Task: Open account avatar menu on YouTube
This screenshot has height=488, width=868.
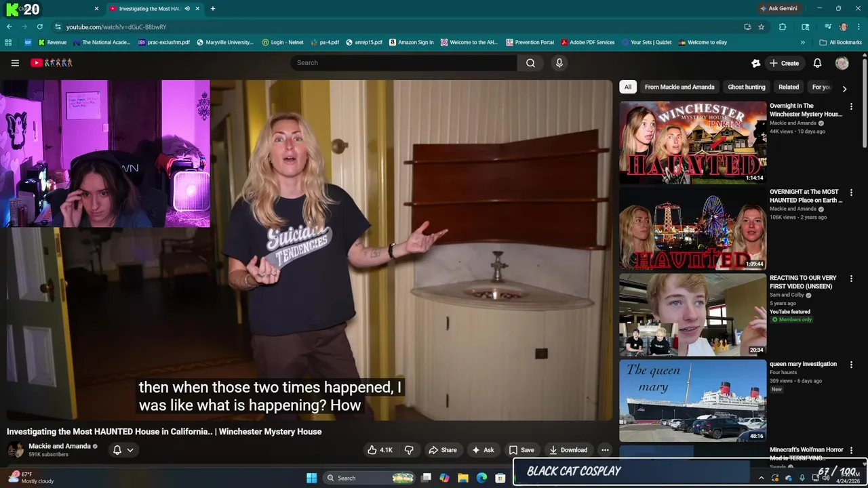Action: click(842, 63)
